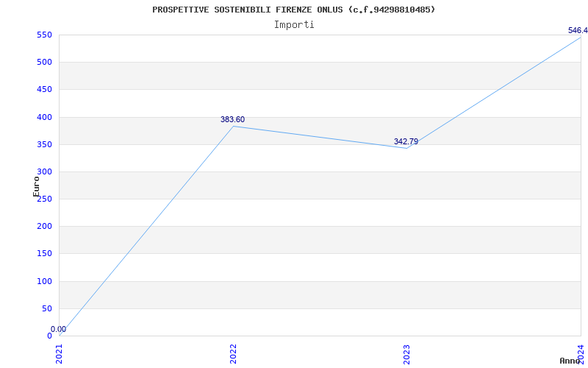Click the chart title PROSPETTIVE SOSTENIBILI FIRENZE ONLUS
The height and width of the screenshot is (368, 588).
pyautogui.click(x=293, y=10)
